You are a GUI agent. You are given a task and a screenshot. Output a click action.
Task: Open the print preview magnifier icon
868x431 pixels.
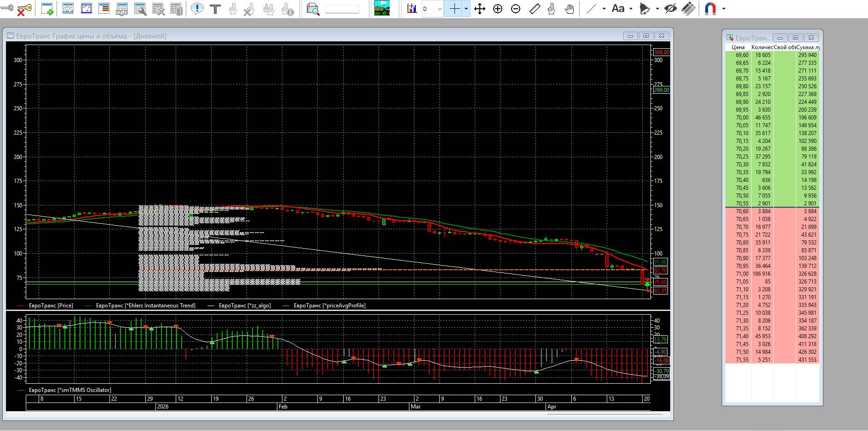[x=313, y=9]
